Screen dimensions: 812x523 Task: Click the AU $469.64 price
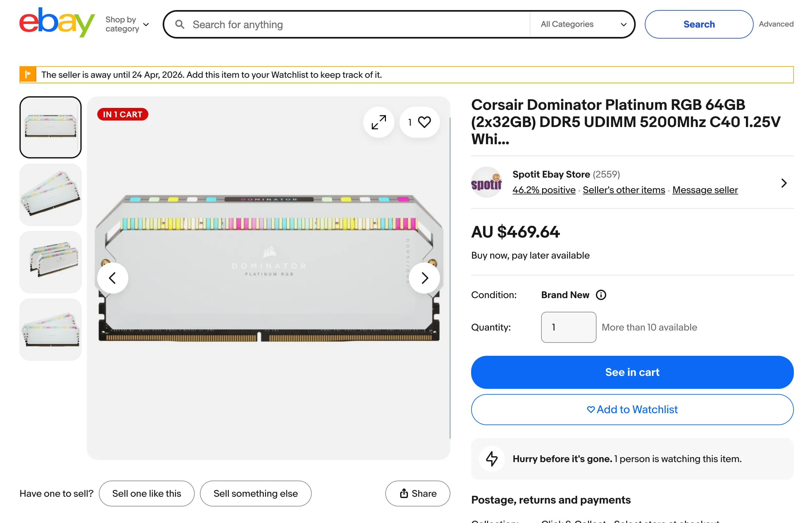(x=515, y=232)
